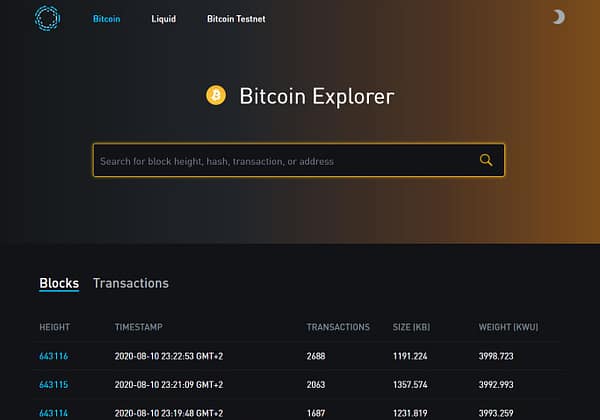600x420 pixels.
Task: Click the search magnifier icon
Action: pos(486,160)
